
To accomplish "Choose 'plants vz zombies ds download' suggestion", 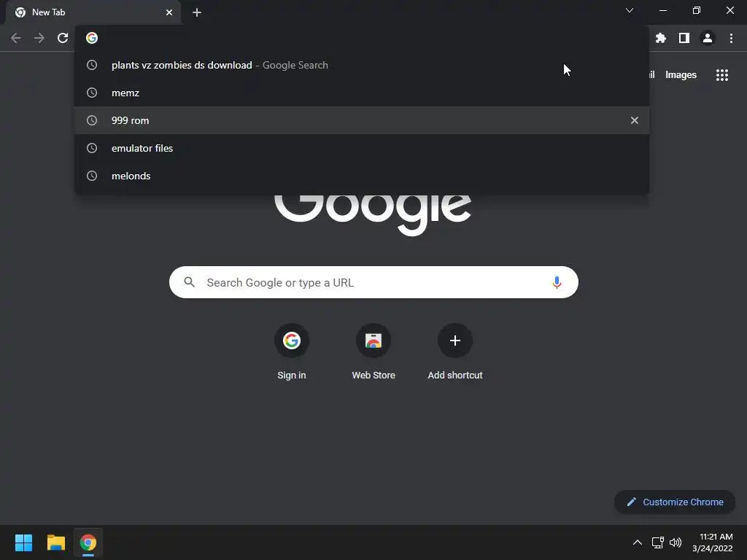I will click(x=362, y=65).
